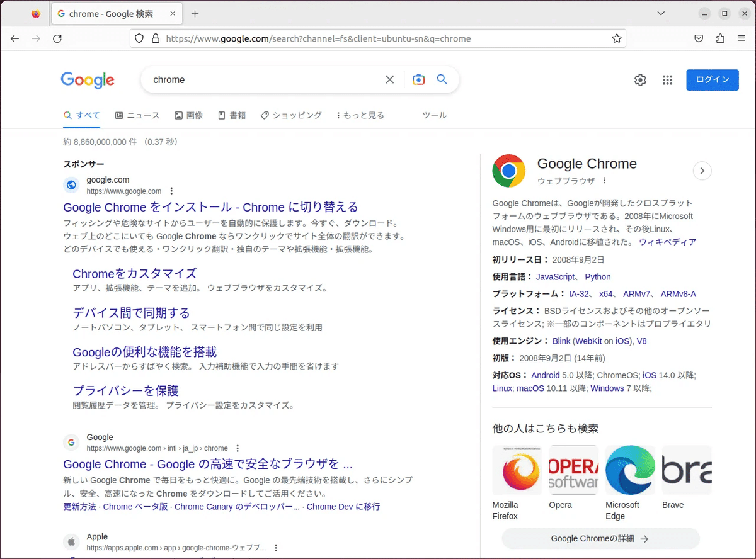The width and height of the screenshot is (756, 559).
Task: Open the ウィキペディア link
Action: pos(668,242)
